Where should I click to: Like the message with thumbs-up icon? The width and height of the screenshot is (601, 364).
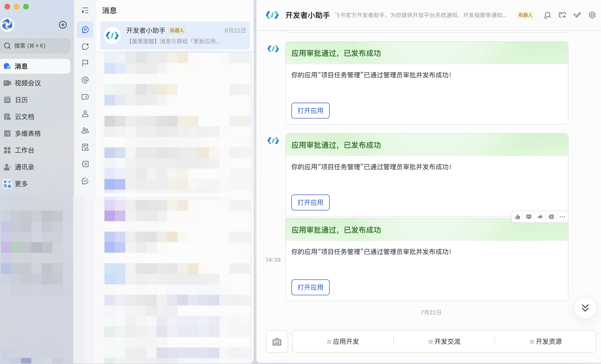tap(518, 217)
